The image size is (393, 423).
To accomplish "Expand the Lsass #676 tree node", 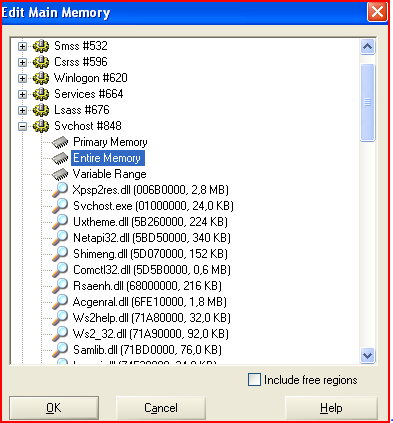I will coord(22,110).
